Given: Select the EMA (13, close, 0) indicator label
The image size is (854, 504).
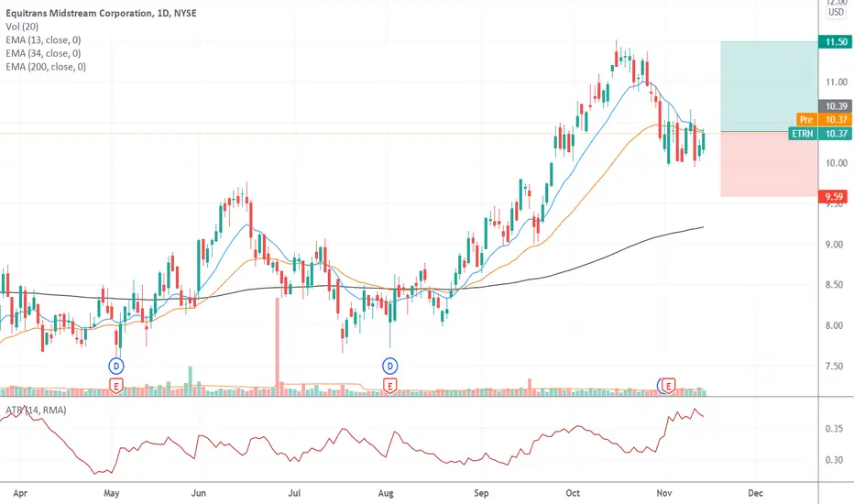Looking at the screenshot, I should 43,39.
